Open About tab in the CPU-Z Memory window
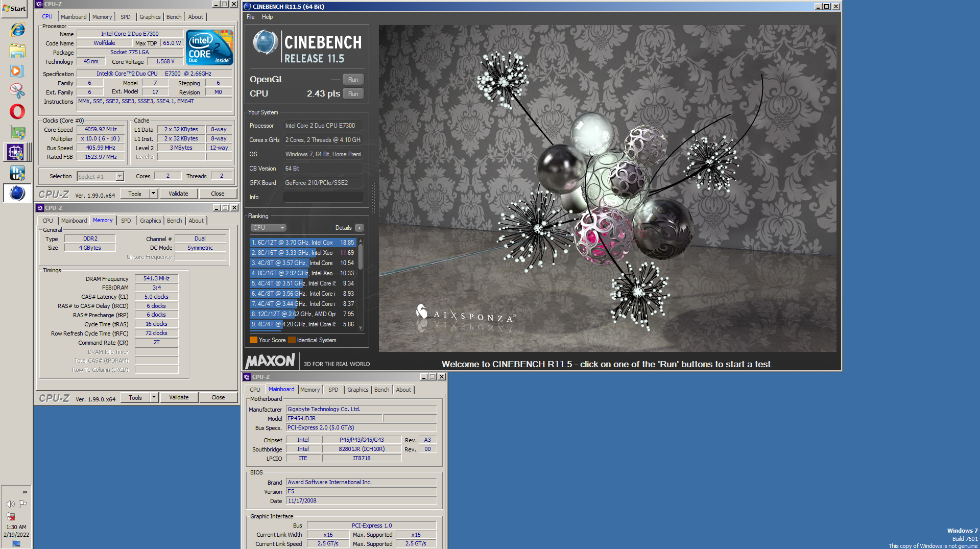This screenshot has height=549, width=980. click(196, 221)
